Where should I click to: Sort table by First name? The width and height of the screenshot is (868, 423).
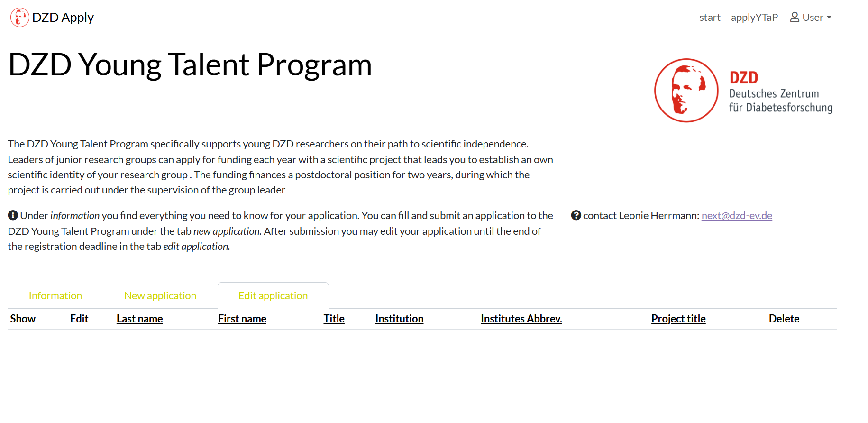[x=242, y=319]
